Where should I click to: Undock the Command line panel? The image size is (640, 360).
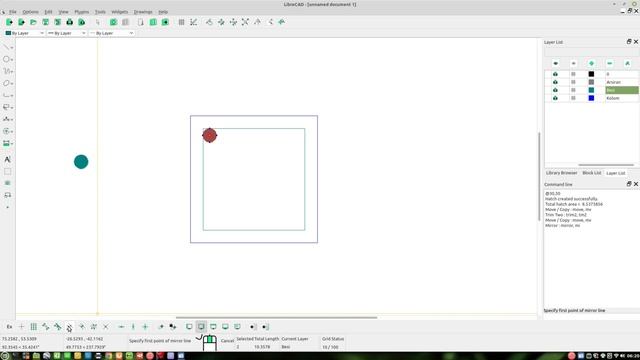click(x=629, y=184)
